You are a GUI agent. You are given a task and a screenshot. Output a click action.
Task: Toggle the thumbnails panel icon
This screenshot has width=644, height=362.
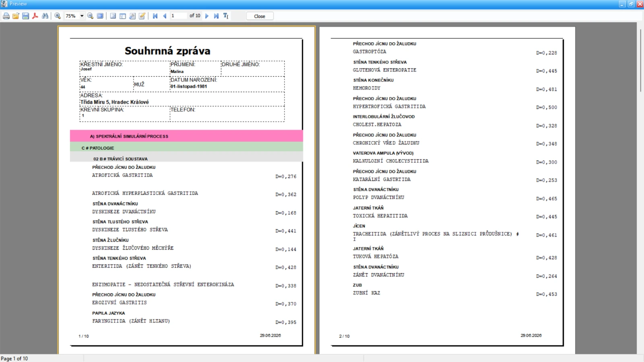coord(123,16)
